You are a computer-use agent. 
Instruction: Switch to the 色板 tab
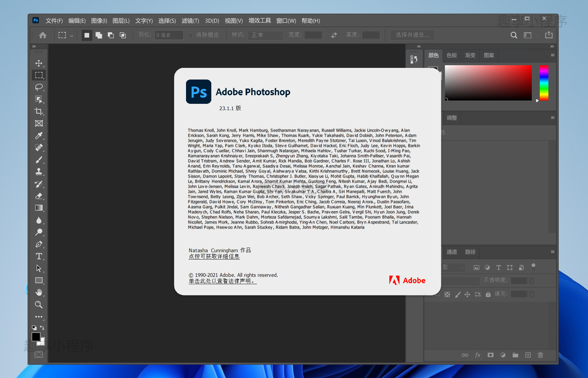(452, 55)
